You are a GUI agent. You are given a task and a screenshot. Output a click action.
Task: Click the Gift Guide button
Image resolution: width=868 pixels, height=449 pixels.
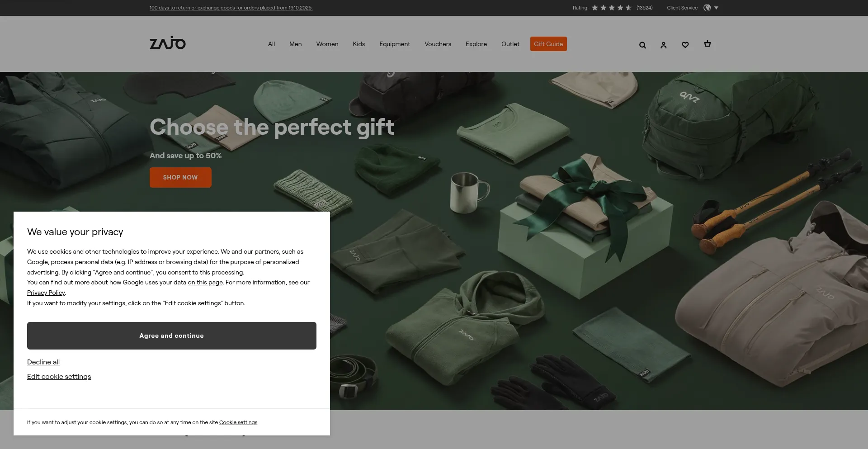(548, 44)
